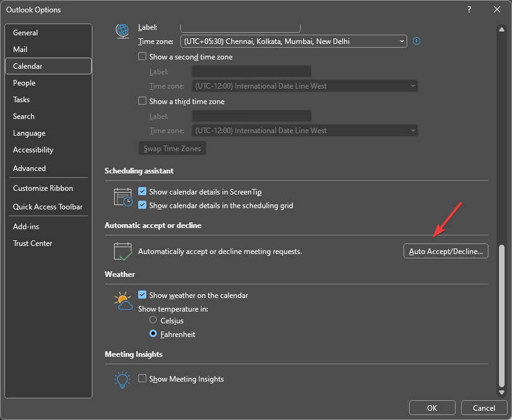This screenshot has width=512, height=420.
Task: Open the Quick Access Toolbar category
Action: coord(48,207)
